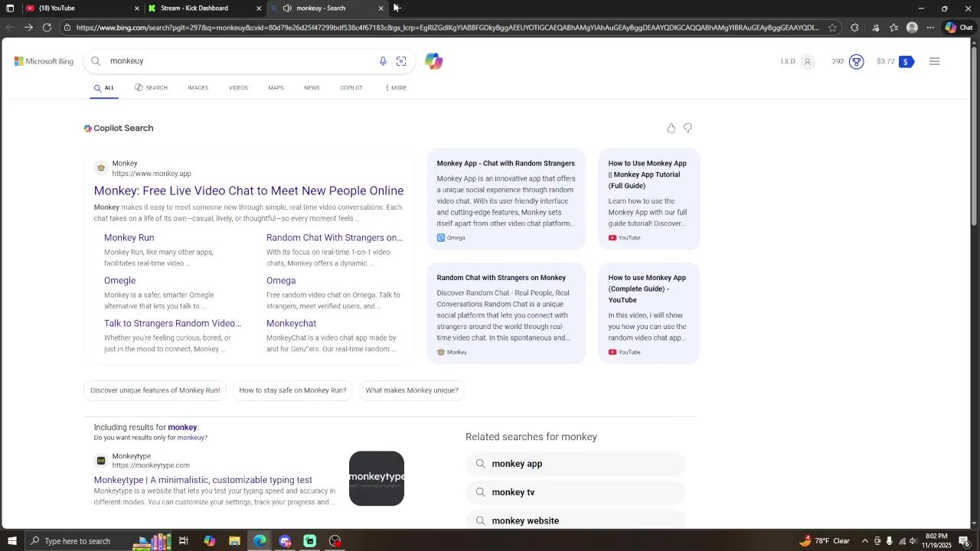Screen dimensions: 980x551
Task: Click the browser profile picture
Action: 912,28
